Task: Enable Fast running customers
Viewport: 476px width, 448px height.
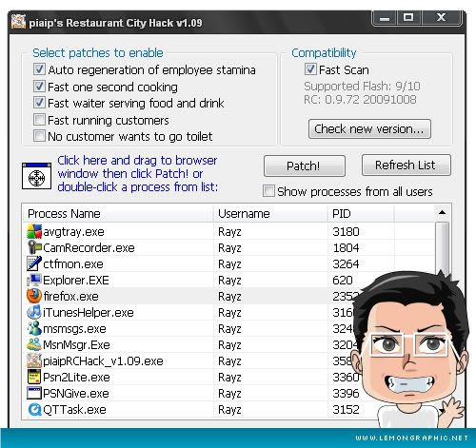Action: 39,120
